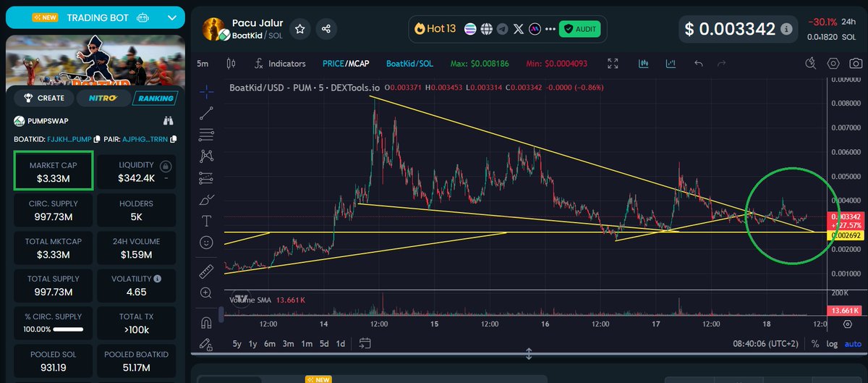Open chart settings hexagon icon
This screenshot has height=383, width=868.
click(833, 64)
